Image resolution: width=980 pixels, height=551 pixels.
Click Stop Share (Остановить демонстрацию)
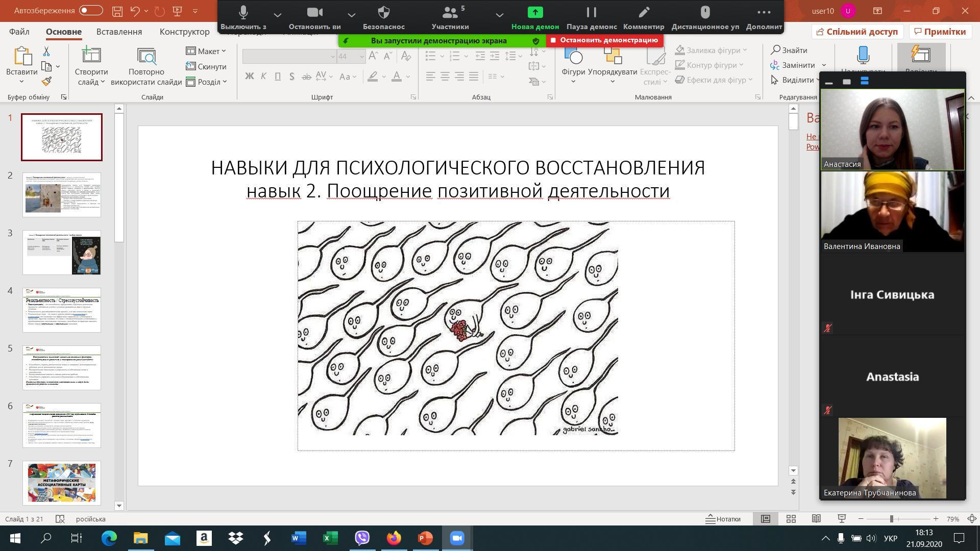[604, 40]
